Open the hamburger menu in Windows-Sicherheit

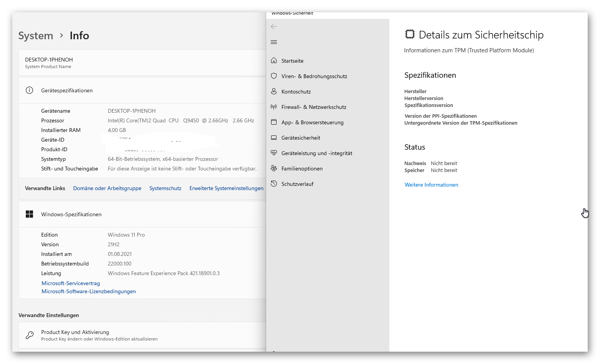(274, 42)
